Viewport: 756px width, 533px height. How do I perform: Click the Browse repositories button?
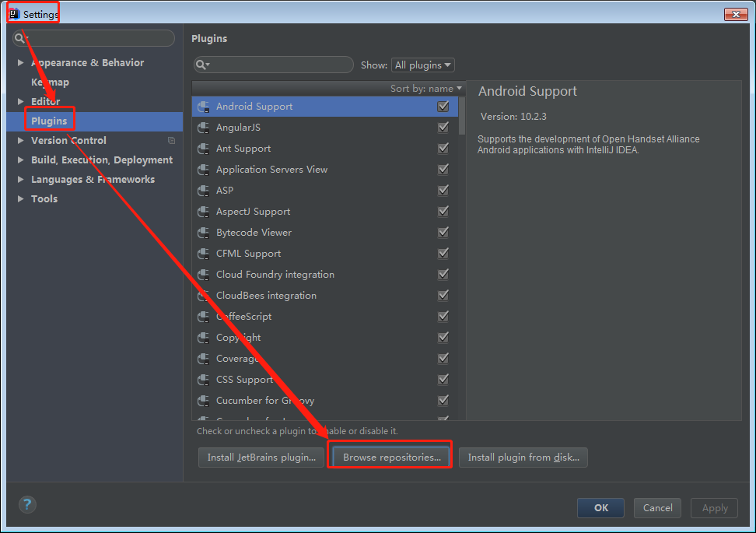391,458
